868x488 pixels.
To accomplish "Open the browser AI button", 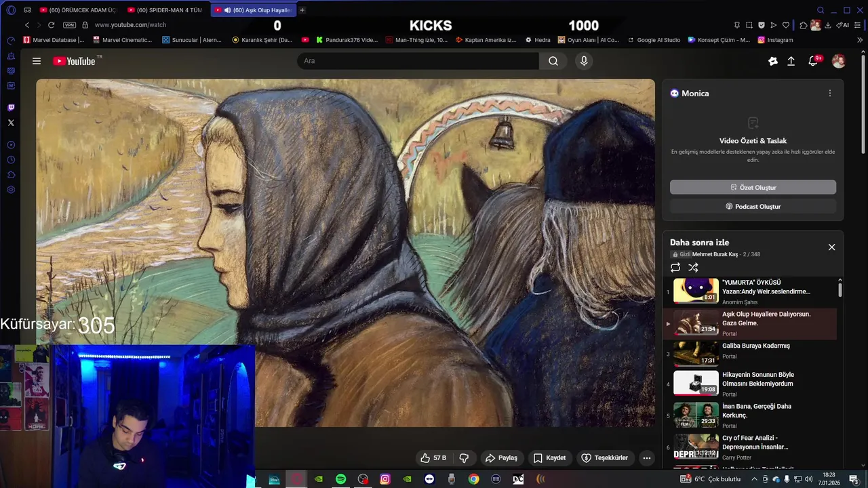I will pos(843,25).
